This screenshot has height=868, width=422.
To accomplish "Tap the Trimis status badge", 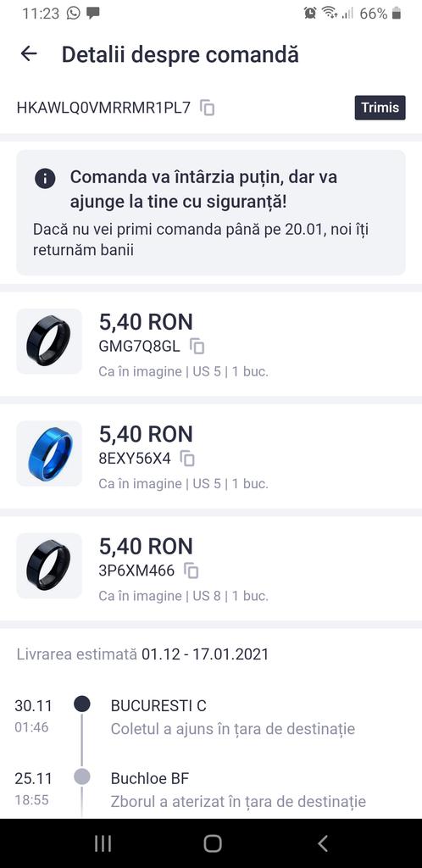I will click(380, 108).
